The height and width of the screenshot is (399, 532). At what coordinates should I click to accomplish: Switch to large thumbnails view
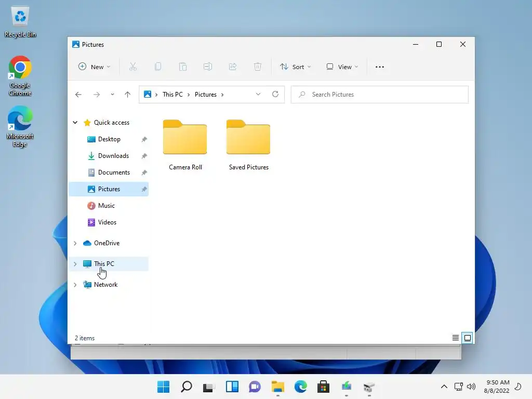click(x=468, y=338)
